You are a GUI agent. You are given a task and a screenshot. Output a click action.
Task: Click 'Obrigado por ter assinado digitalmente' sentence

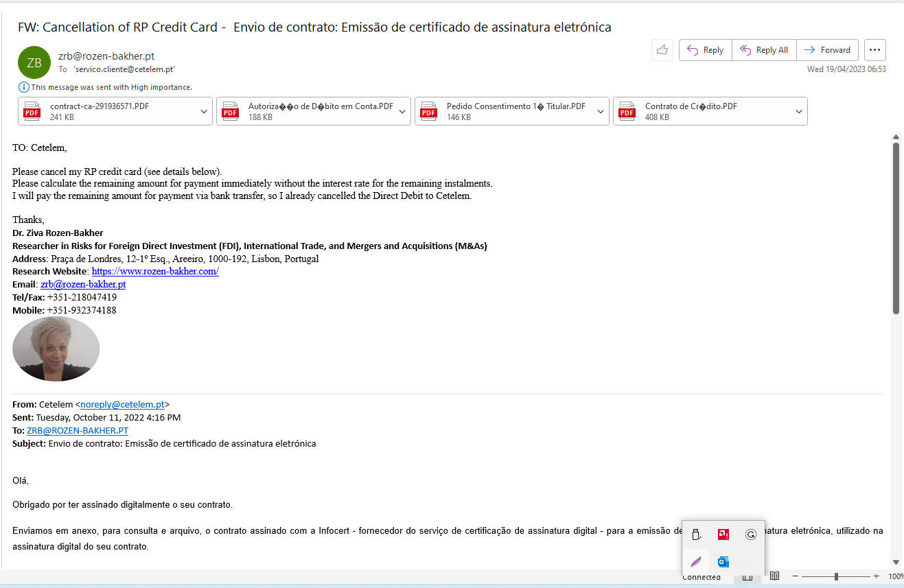[x=123, y=504]
